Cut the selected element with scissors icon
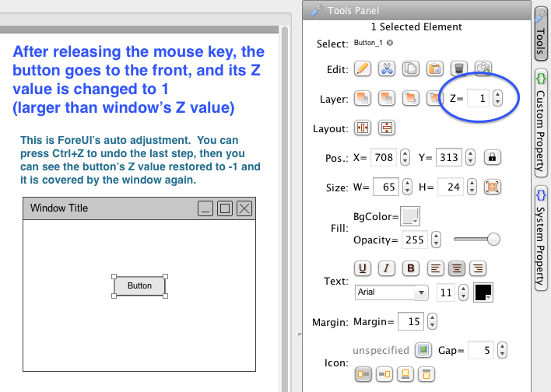The height and width of the screenshot is (392, 551). pos(386,68)
